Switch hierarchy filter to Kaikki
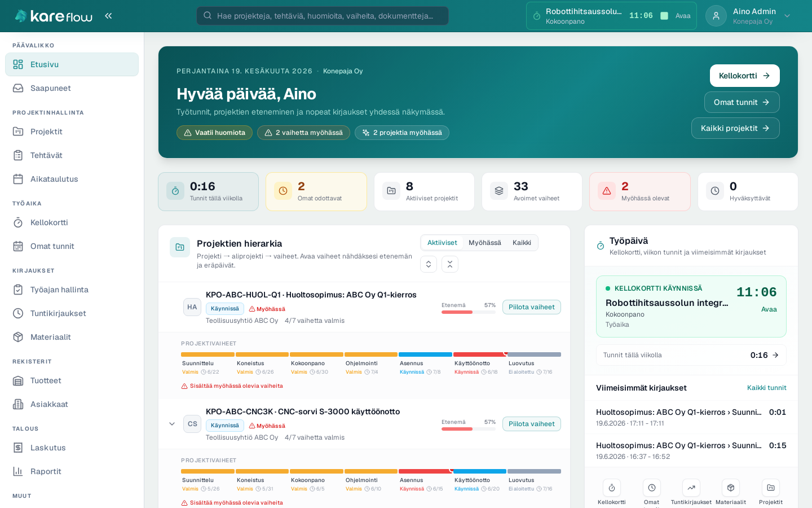This screenshot has width=812, height=508. tap(522, 243)
